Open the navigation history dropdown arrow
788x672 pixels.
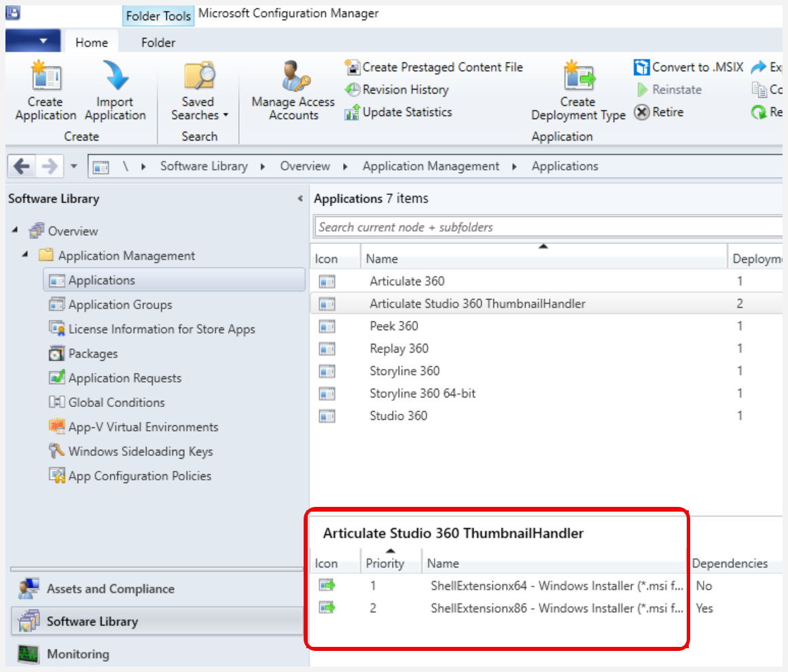click(74, 166)
